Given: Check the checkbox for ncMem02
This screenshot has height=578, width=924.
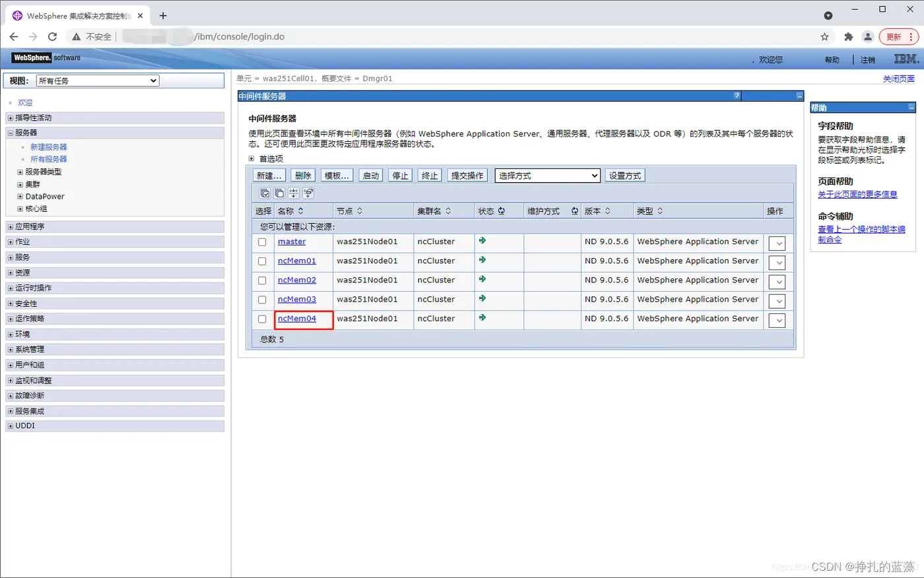Looking at the screenshot, I should coord(262,280).
